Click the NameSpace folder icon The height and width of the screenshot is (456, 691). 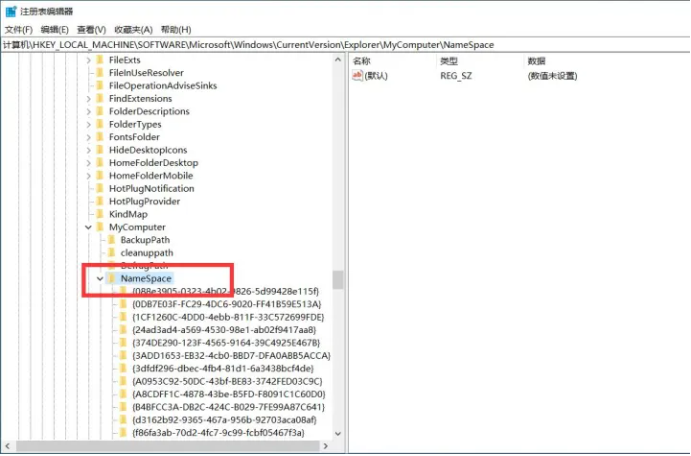point(111,278)
